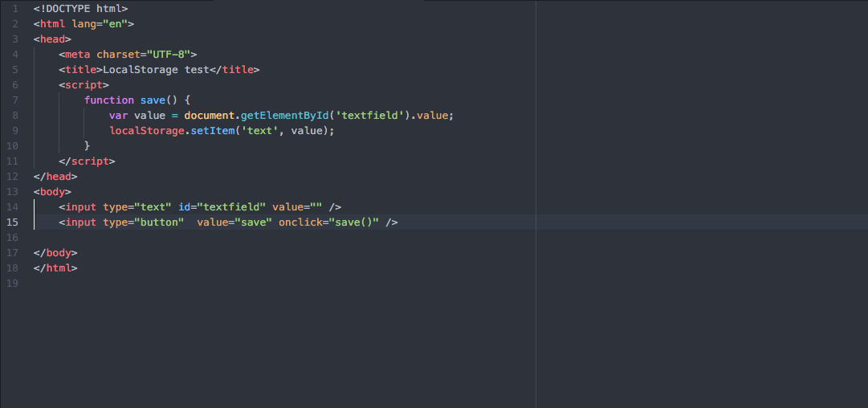Select gutter line number 10
This screenshot has height=408, width=868.
11,145
